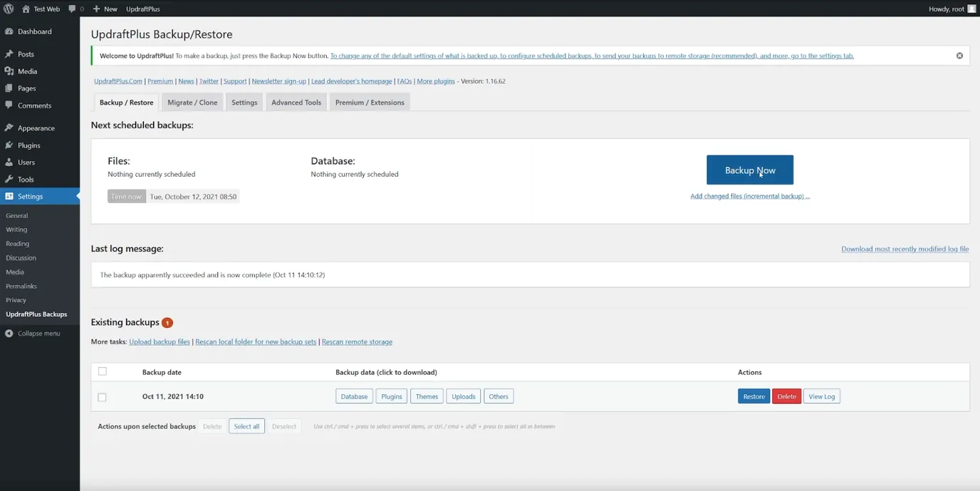The image size is (980, 491).
Task: Click the Media sidebar icon
Action: coord(9,71)
